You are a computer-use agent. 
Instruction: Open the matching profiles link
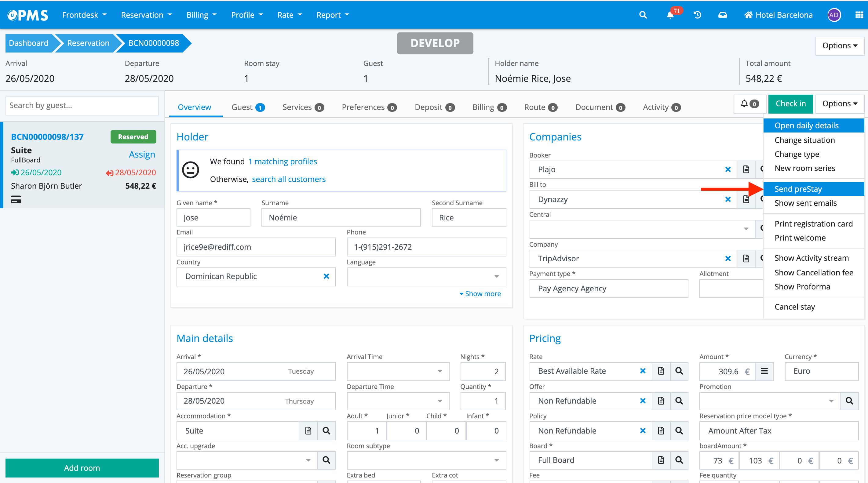[283, 161]
